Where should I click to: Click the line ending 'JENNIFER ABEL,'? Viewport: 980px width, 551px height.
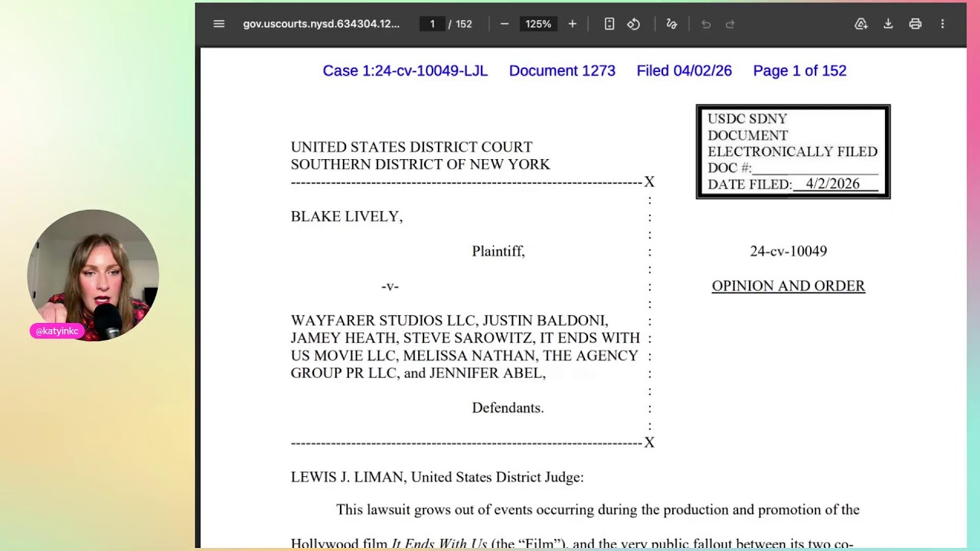[418, 373]
